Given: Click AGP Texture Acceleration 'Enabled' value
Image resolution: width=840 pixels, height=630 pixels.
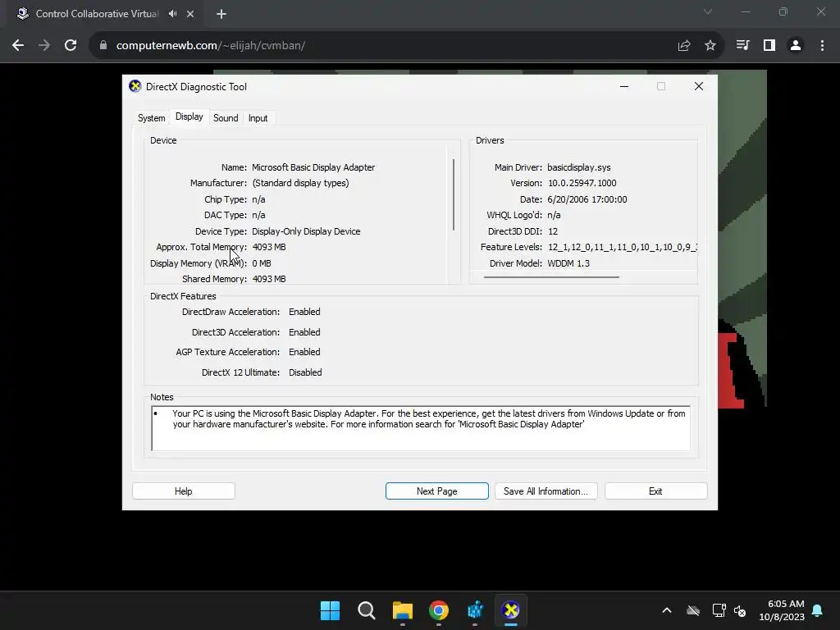Looking at the screenshot, I should tap(304, 351).
